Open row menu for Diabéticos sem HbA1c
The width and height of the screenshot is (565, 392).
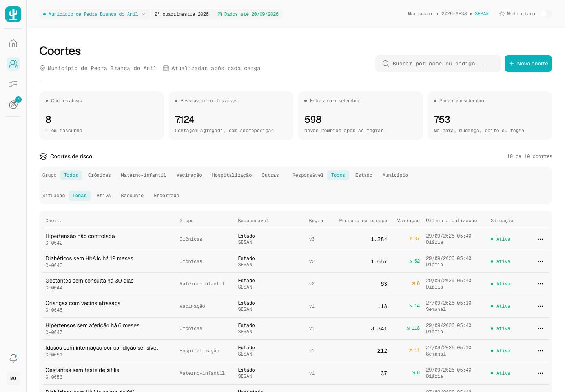pos(541,261)
